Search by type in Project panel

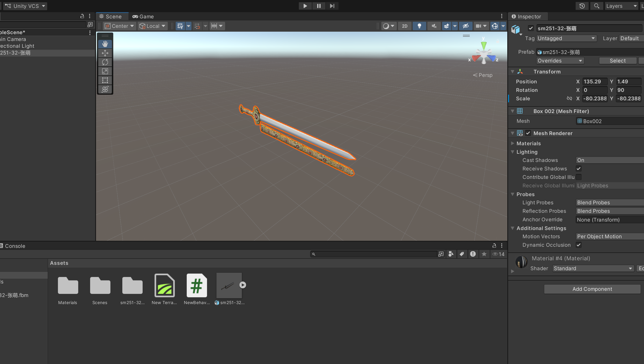click(x=451, y=254)
